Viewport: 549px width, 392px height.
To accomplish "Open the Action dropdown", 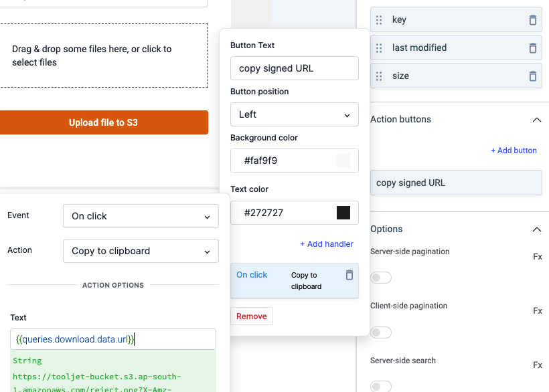I will (141, 251).
